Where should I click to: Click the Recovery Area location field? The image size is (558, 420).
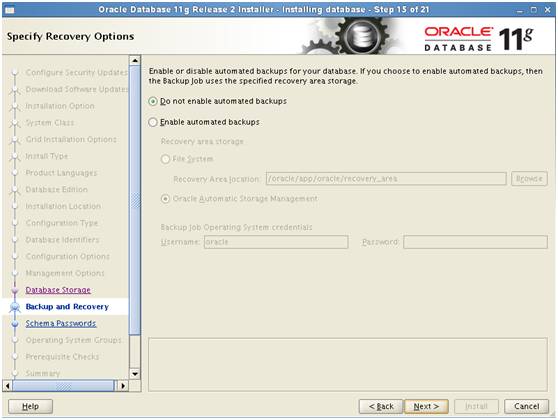pos(386,179)
